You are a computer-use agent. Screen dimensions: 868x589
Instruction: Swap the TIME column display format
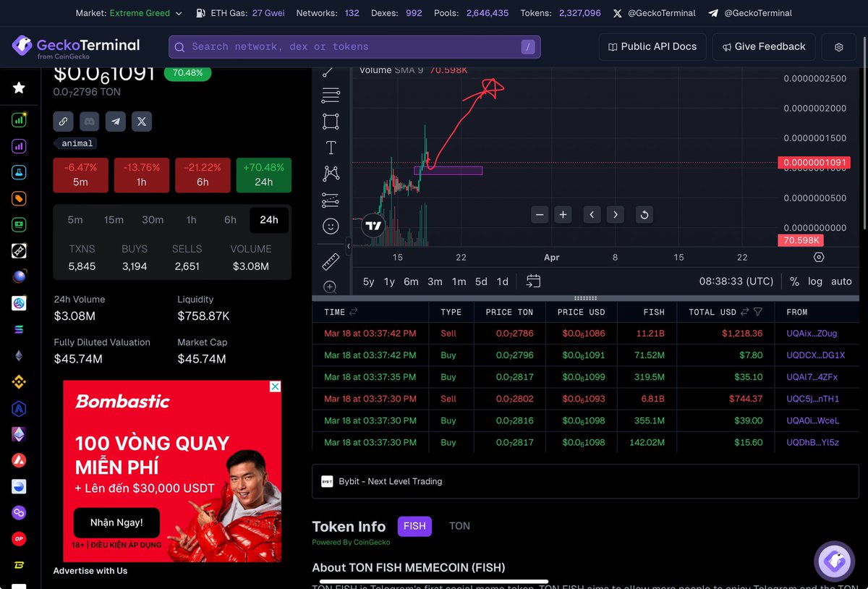point(353,312)
